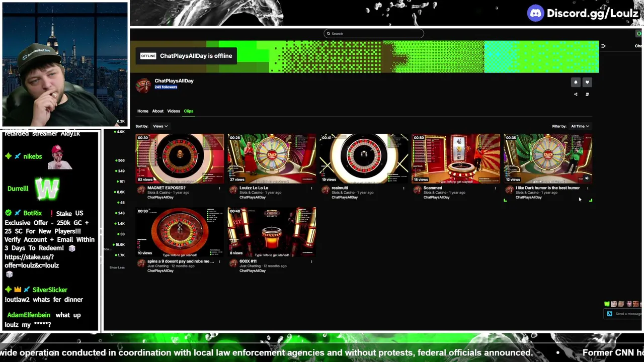
Task: Open Dark humor clip thumbnail
Action: (548, 158)
